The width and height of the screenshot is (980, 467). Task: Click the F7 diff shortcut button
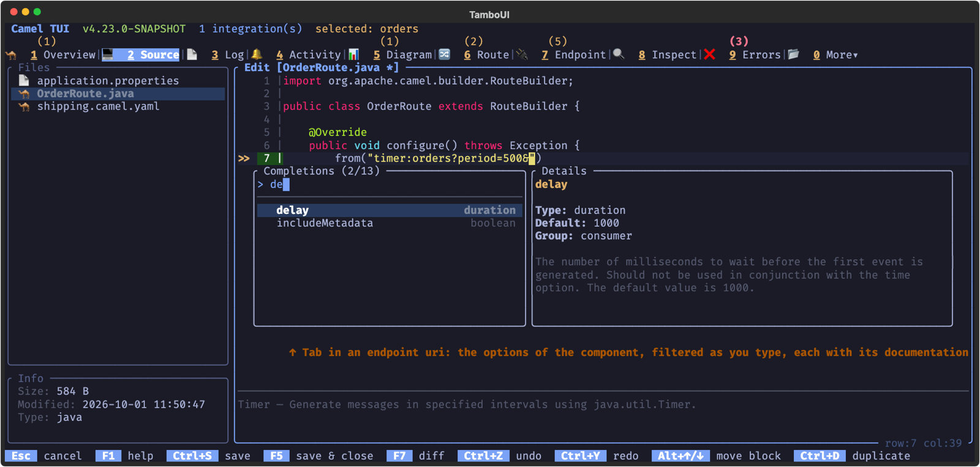point(416,456)
